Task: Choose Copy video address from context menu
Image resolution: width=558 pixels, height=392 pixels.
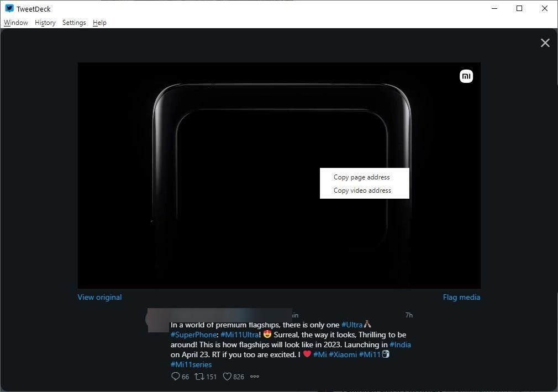Action: point(365,190)
